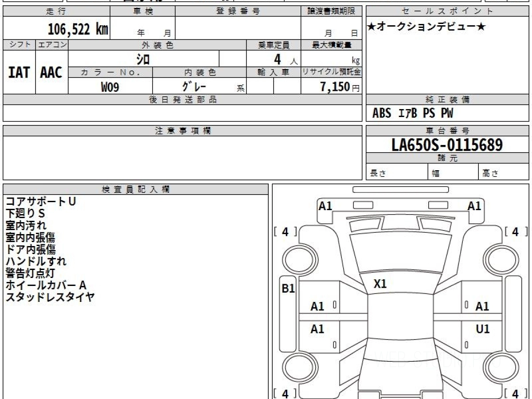The height and width of the screenshot is (399, 532).
Task: Click the 幅 dimension label
Action: tap(435, 174)
